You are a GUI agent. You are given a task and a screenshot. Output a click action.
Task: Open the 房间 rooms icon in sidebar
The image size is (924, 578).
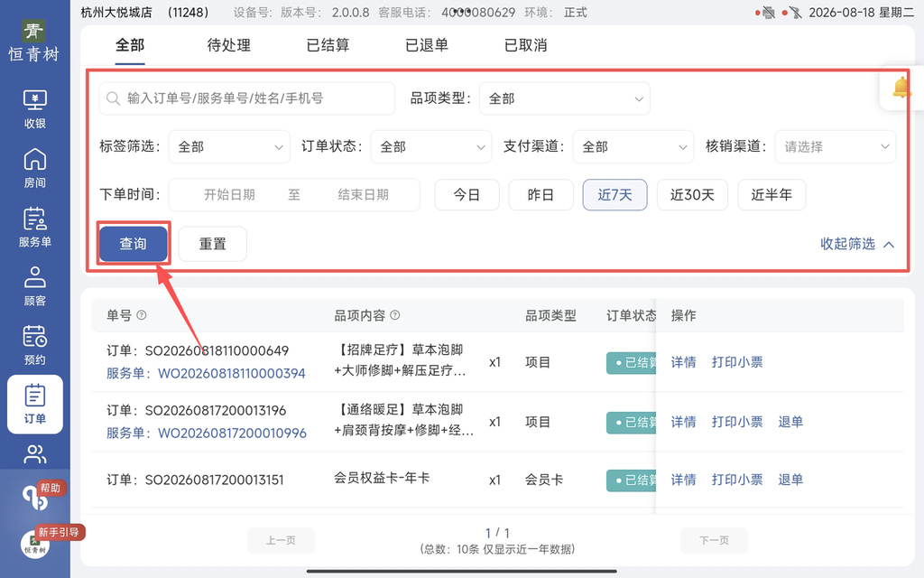(35, 169)
